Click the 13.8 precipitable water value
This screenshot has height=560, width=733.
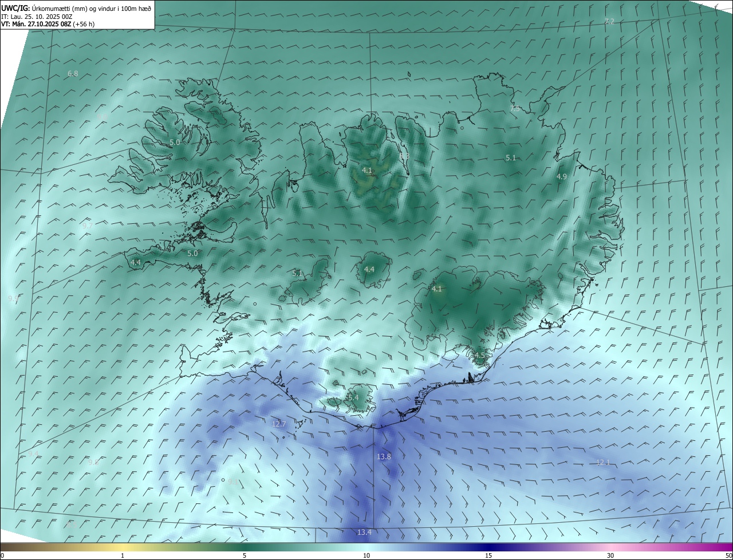point(384,456)
